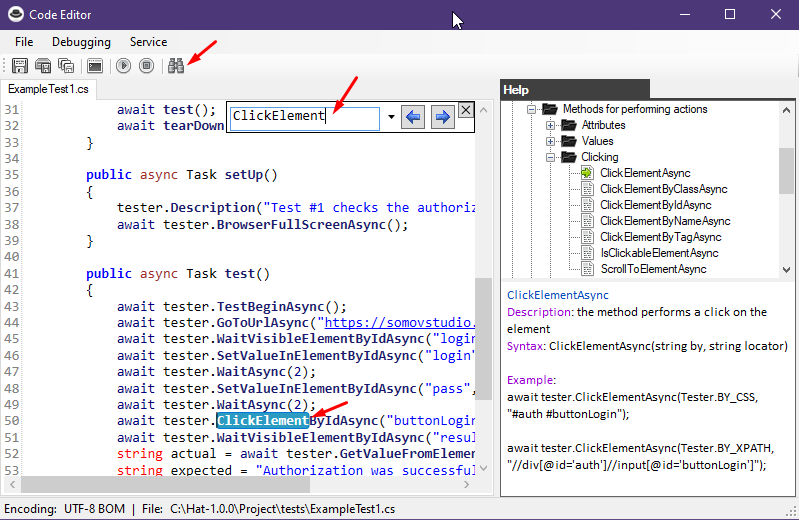This screenshot has height=520, width=799.
Task: Open the console window toolbar icon
Action: click(95, 66)
